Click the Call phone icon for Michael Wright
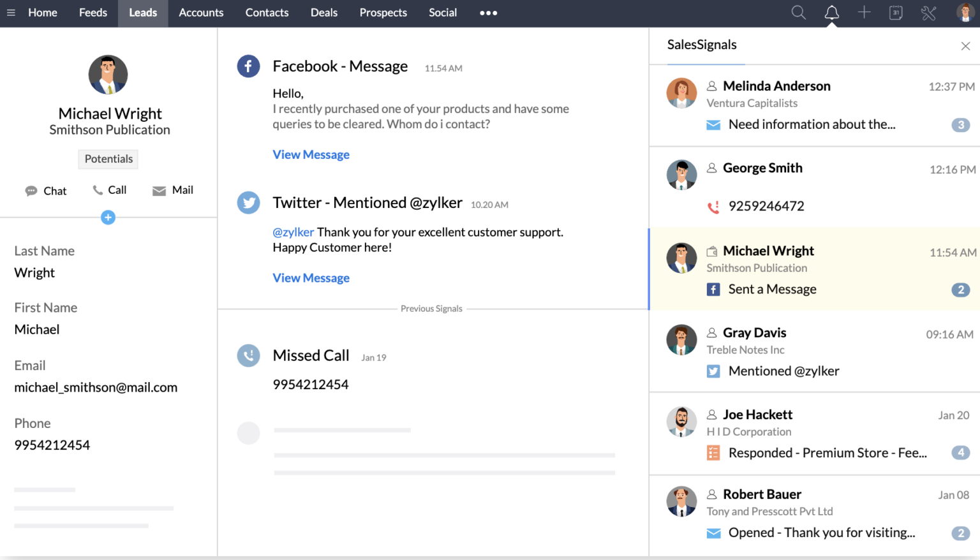The height and width of the screenshot is (560, 980). click(x=110, y=190)
